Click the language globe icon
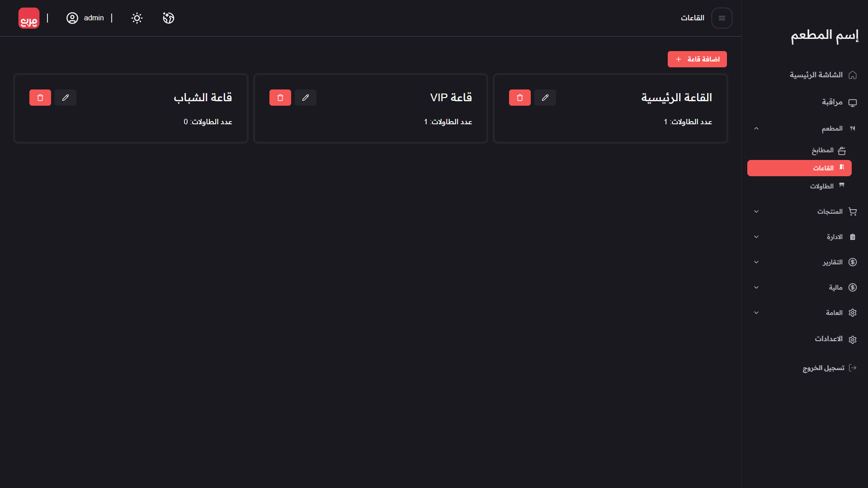The image size is (868, 488). point(169,18)
